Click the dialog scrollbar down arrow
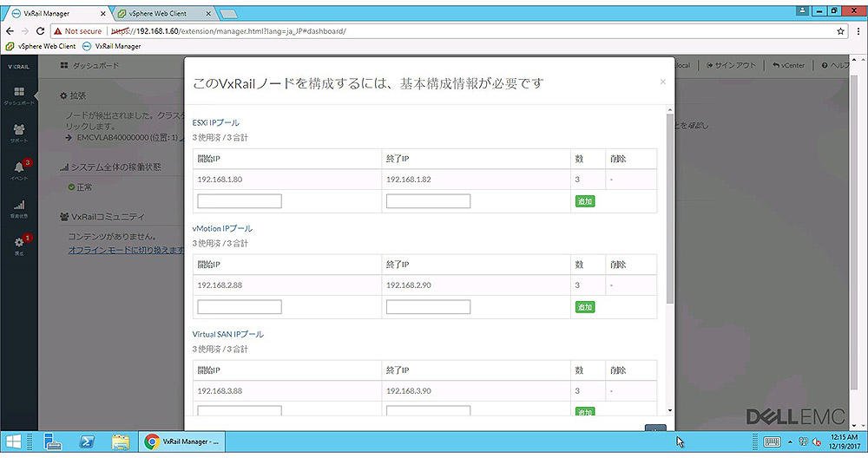The image size is (868, 458). 670,411
